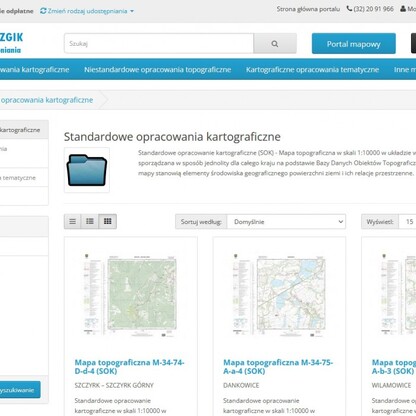Screen dimensions: 416x416
Task: Switch to plain list view icon
Action: pyautogui.click(x=73, y=221)
